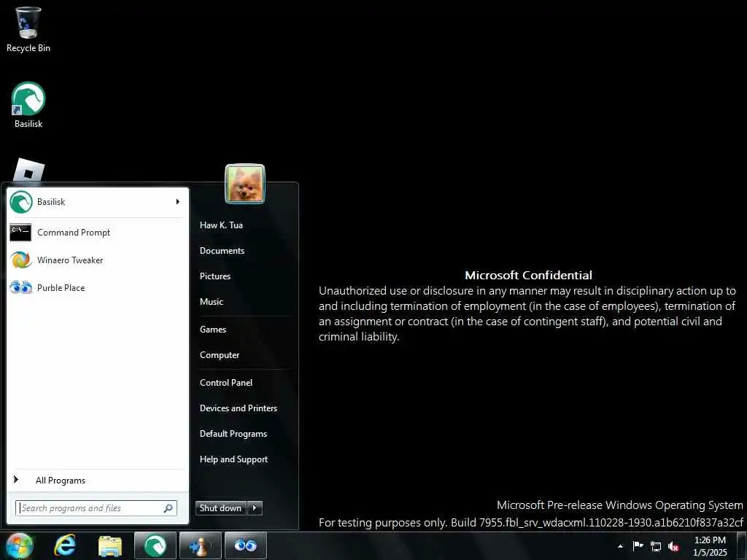Click the Command Prompt icon in Start menu

tap(20, 233)
